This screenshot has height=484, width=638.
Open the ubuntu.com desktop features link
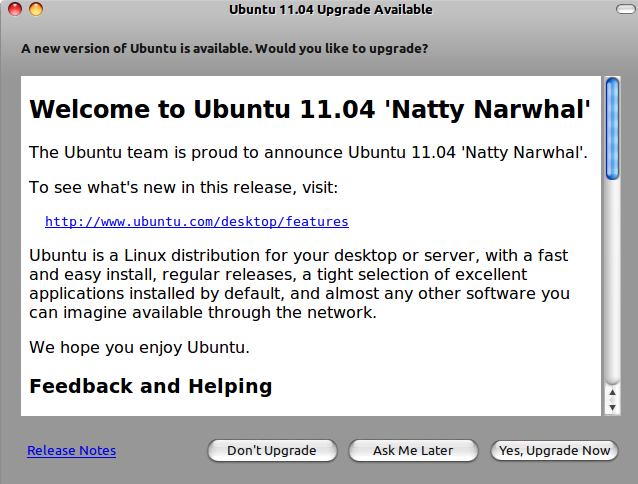coord(197,222)
